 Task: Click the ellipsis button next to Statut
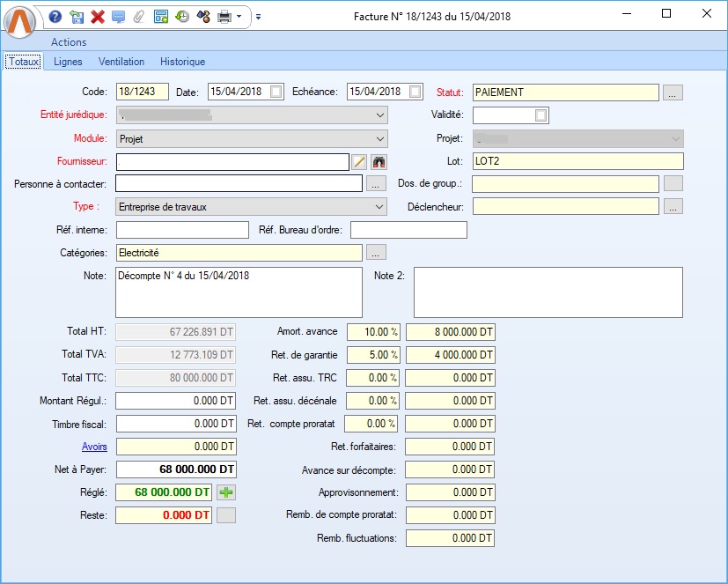click(673, 92)
